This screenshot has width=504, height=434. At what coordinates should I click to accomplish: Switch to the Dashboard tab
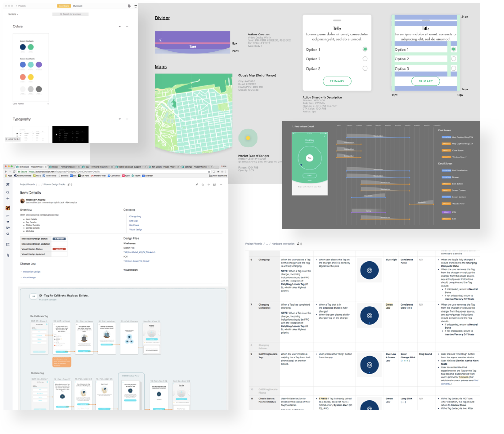tap(64, 6)
